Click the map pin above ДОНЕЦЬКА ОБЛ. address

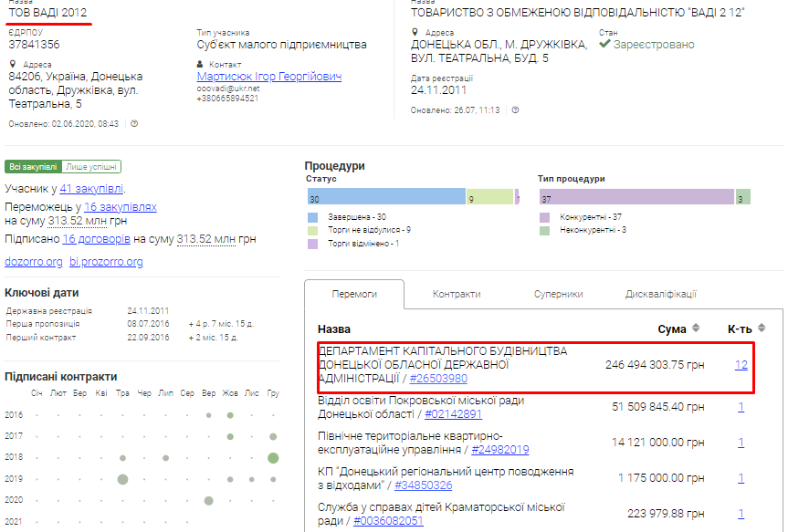415,32
